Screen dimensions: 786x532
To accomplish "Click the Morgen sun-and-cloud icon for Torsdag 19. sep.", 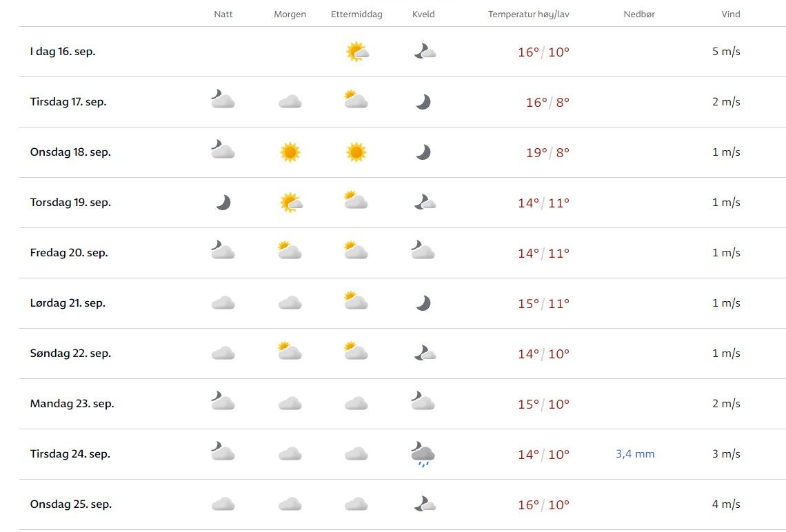I will 291,203.
